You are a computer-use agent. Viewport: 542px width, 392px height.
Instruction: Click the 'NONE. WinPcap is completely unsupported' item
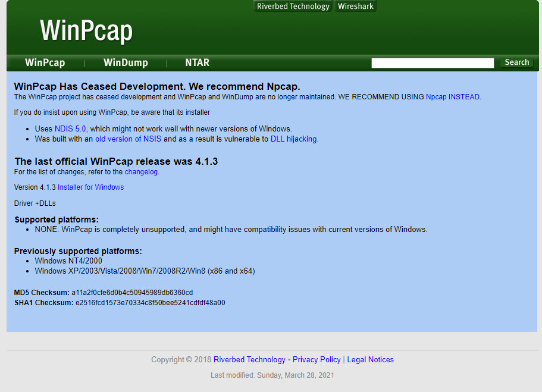tap(231, 230)
